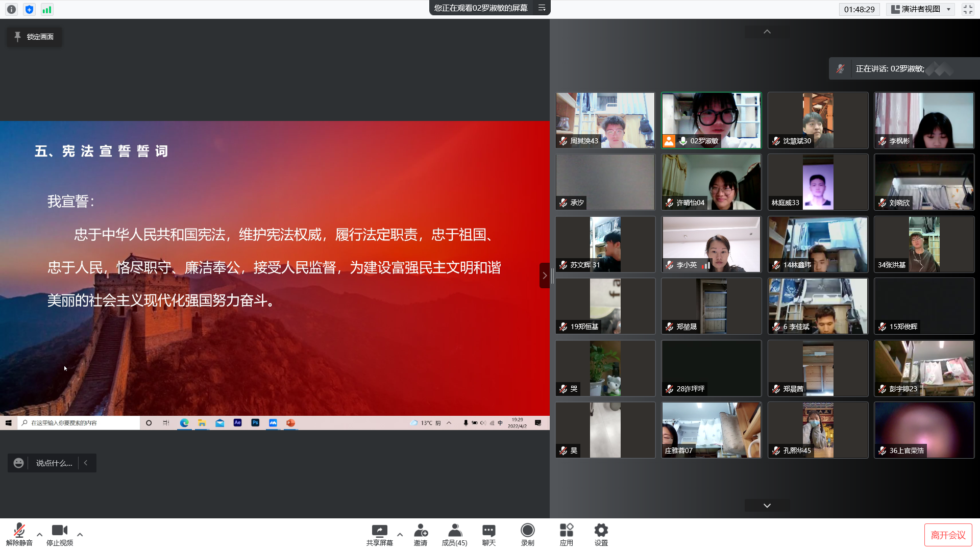Select 孔熙华45 video thumbnail
Viewport: 980px width, 551px height.
[818, 430]
